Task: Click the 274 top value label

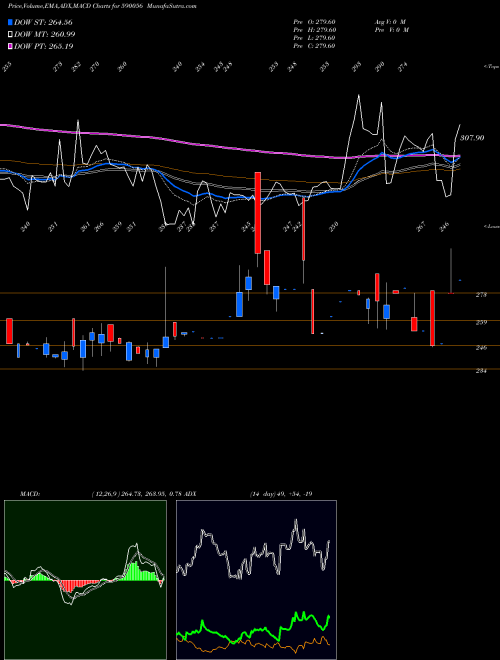Action: coord(403,67)
